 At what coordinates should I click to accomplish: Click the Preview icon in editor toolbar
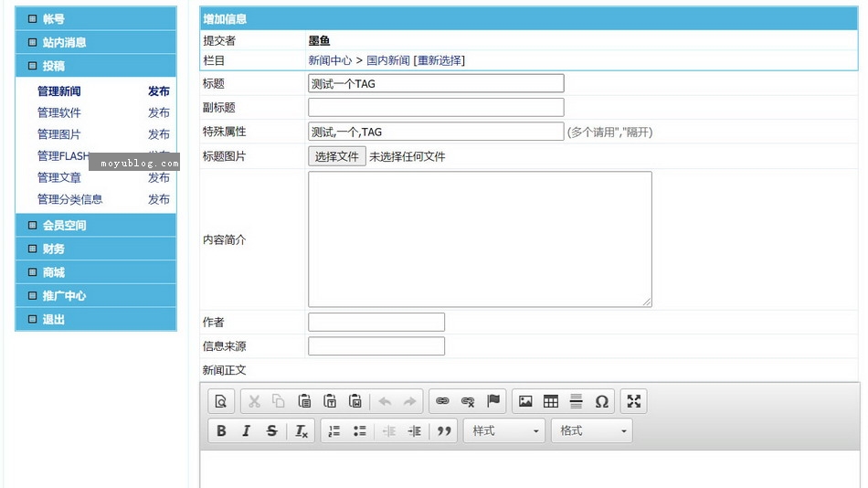[x=221, y=401]
